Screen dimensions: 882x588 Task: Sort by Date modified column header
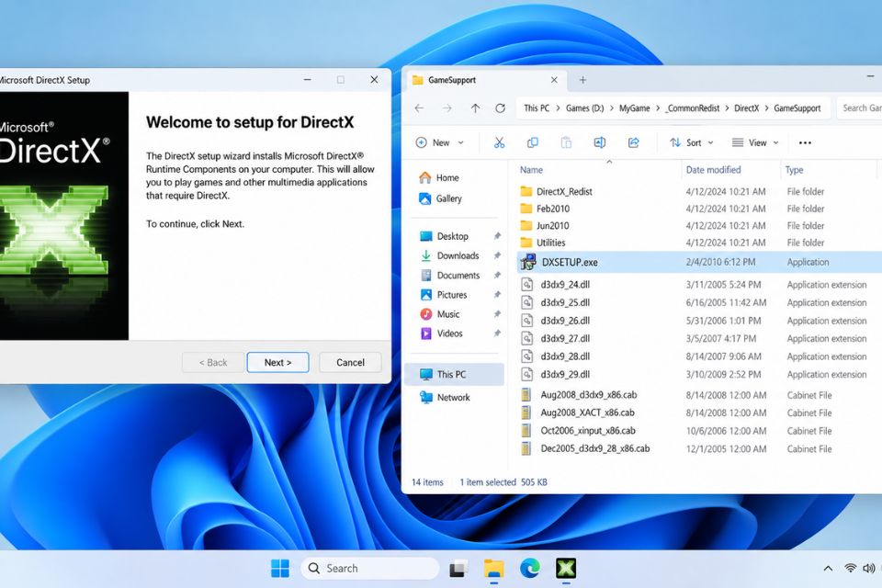(713, 170)
